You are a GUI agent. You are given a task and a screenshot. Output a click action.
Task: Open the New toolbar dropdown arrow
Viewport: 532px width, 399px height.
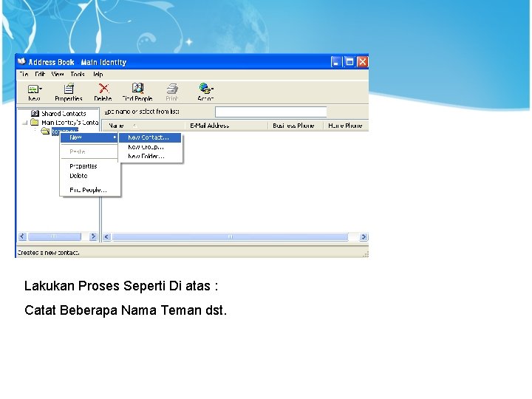41,89
